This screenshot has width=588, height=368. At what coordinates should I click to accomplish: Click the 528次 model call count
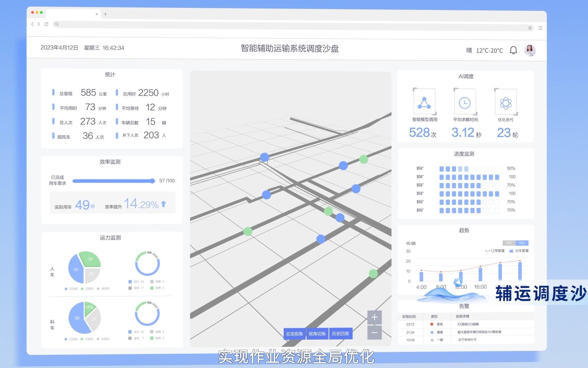click(x=423, y=133)
